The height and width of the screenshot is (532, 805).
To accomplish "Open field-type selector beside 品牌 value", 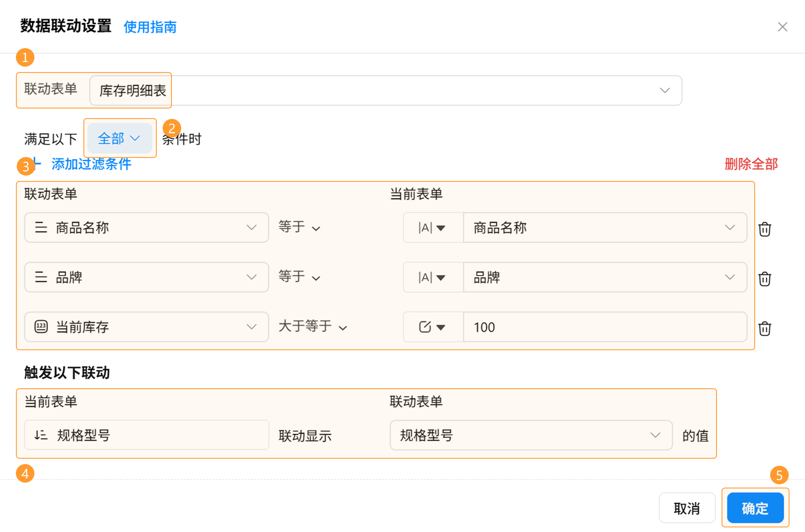I will click(432, 277).
